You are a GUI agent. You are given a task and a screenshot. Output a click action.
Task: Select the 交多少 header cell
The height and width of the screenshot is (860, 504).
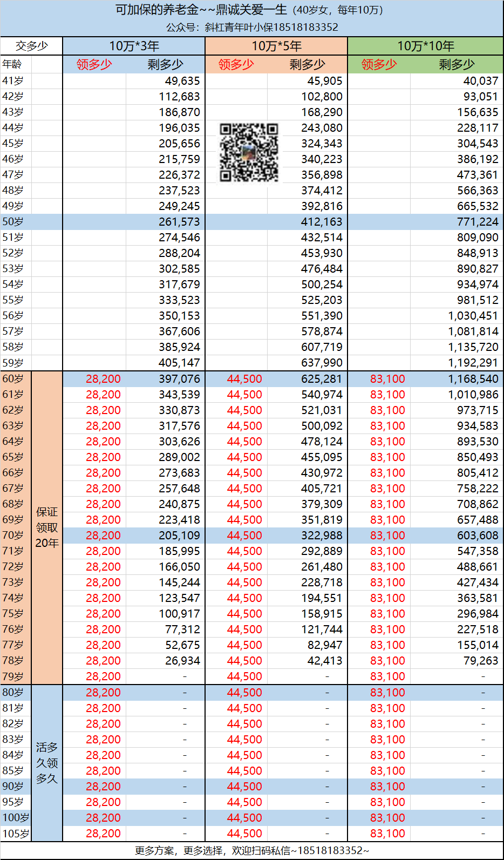32,46
